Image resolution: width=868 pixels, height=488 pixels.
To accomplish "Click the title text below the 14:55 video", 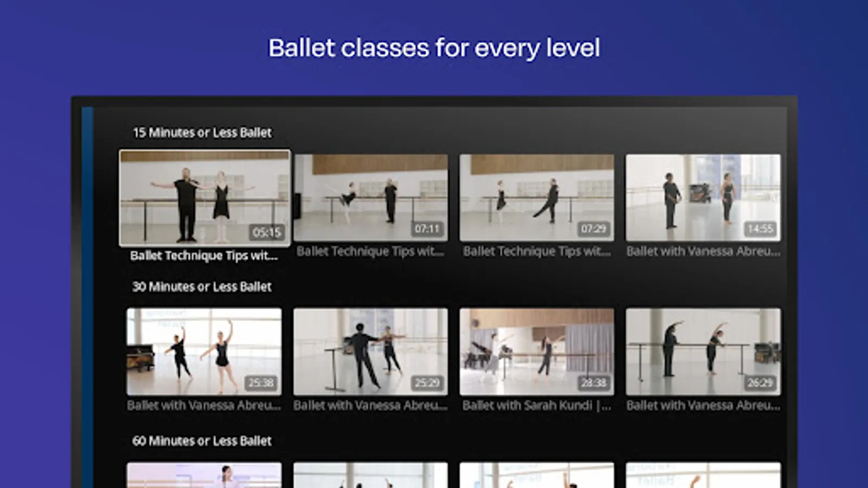I will pyautogui.click(x=704, y=251).
